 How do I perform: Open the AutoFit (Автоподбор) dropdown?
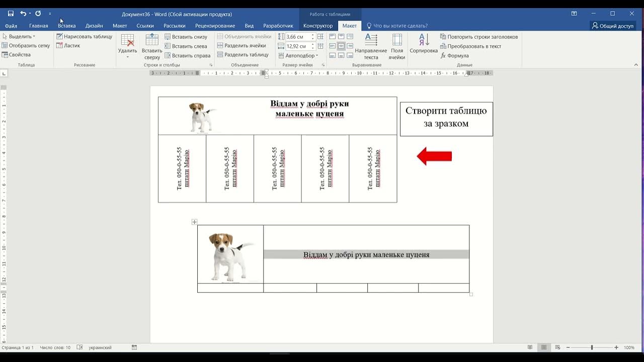297,56
